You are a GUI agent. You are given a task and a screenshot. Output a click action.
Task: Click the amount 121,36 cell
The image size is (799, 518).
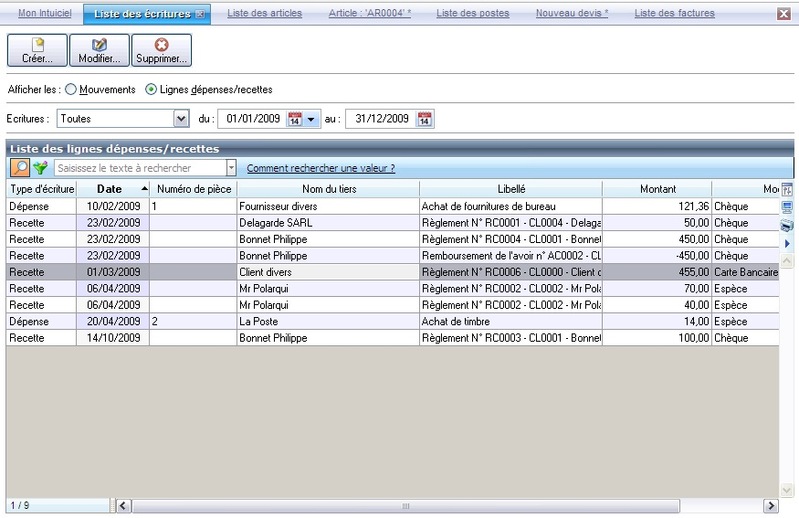(657, 206)
